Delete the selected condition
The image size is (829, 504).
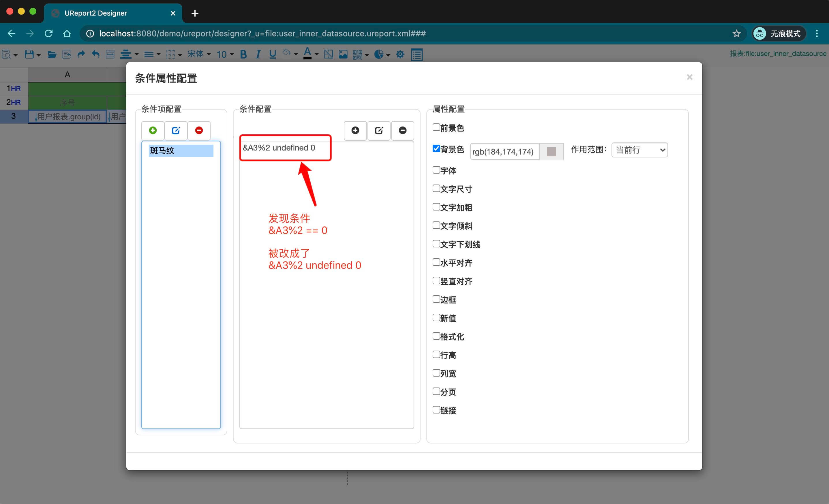[402, 130]
